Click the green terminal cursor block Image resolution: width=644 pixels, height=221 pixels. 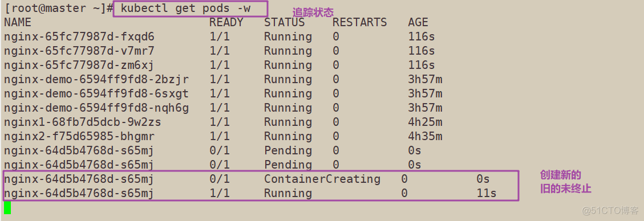point(7,207)
